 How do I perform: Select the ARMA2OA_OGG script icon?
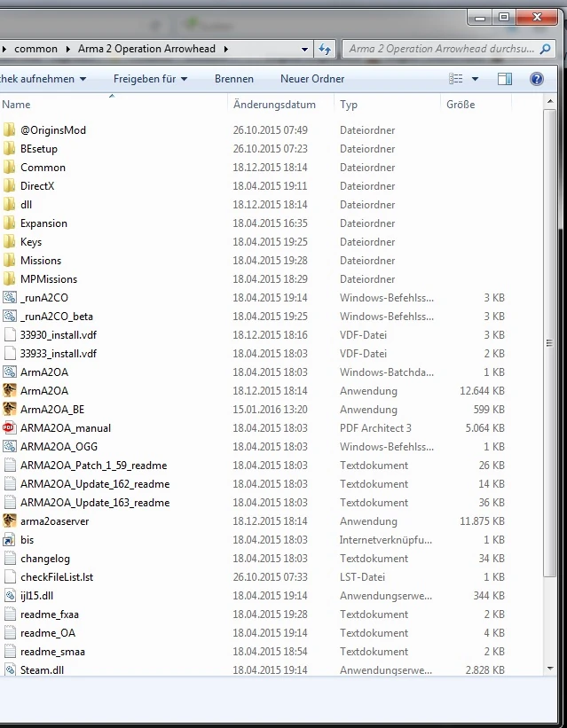[9, 446]
